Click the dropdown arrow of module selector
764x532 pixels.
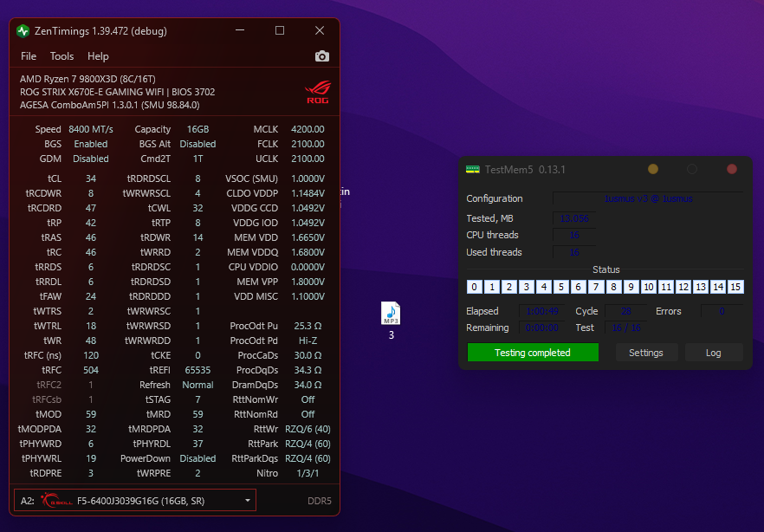248,500
